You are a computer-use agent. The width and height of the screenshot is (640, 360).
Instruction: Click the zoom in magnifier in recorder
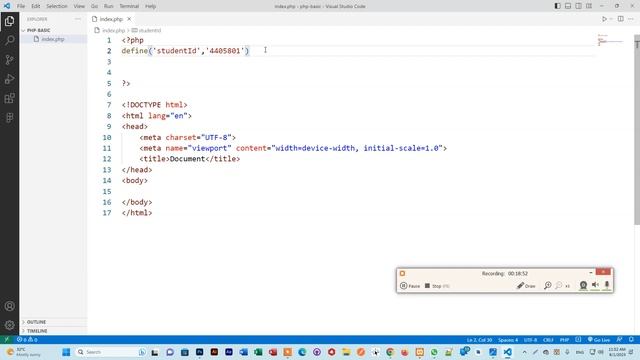(x=547, y=285)
